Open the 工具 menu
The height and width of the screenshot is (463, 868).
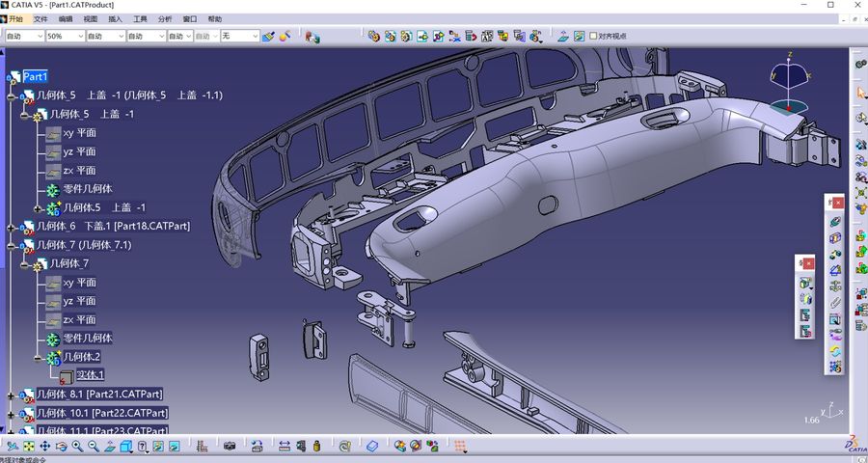140,19
